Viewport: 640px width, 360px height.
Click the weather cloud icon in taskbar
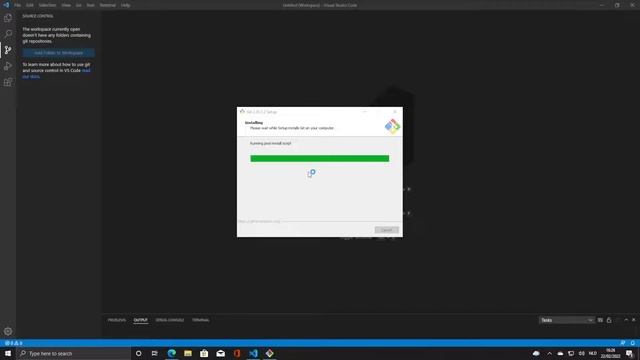[536, 353]
